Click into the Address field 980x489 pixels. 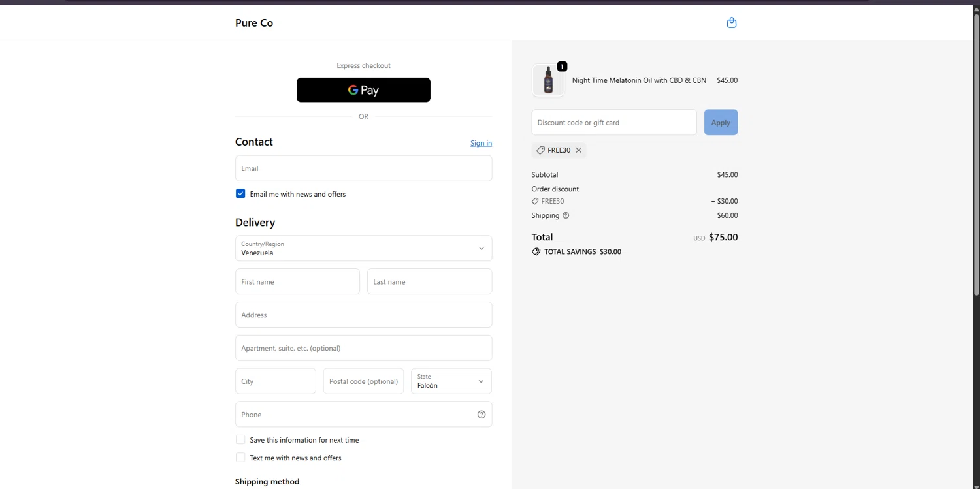[x=363, y=315]
